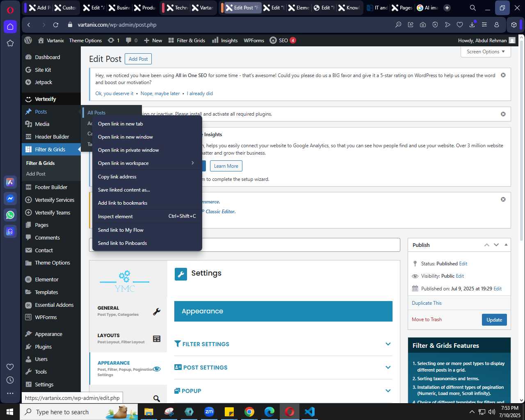Open browser profile account icon
Image resolution: width=525 pixels, height=420 pixels.
coord(497,25)
